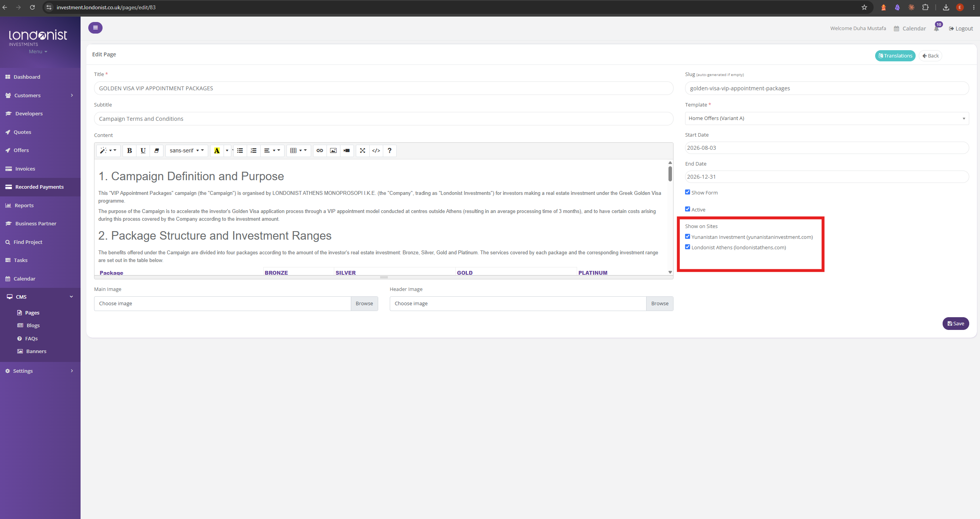Open the font color dropdown arrow
The height and width of the screenshot is (519, 980).
(x=227, y=150)
